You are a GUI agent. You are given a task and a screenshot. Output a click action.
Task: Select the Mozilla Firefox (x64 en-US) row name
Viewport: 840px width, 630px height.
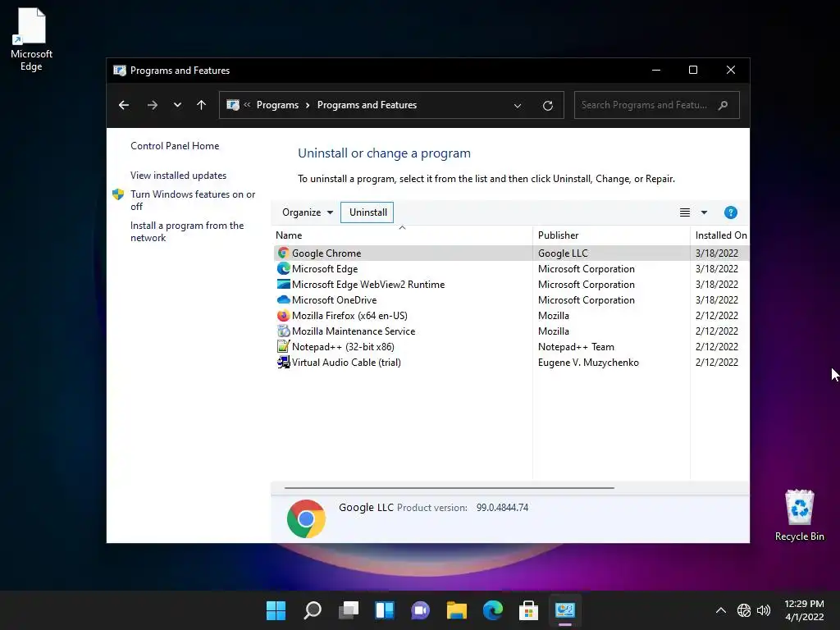349,316
